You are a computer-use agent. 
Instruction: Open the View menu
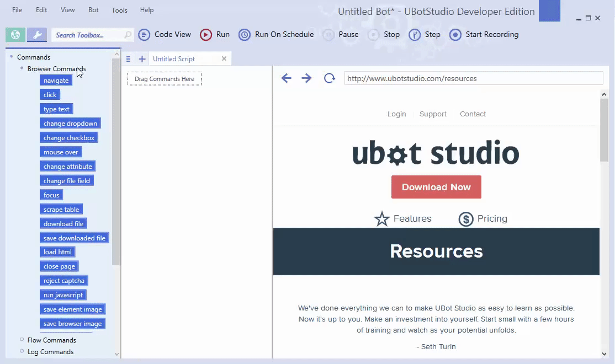pos(67,10)
